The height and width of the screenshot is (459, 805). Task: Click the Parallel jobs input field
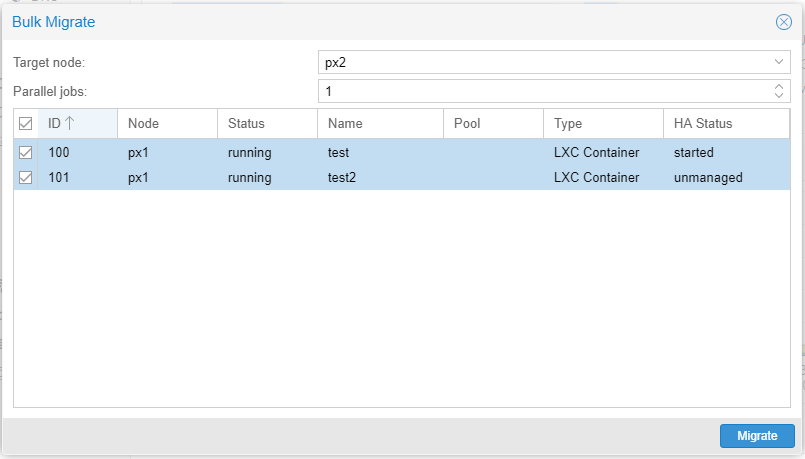pyautogui.click(x=540, y=91)
